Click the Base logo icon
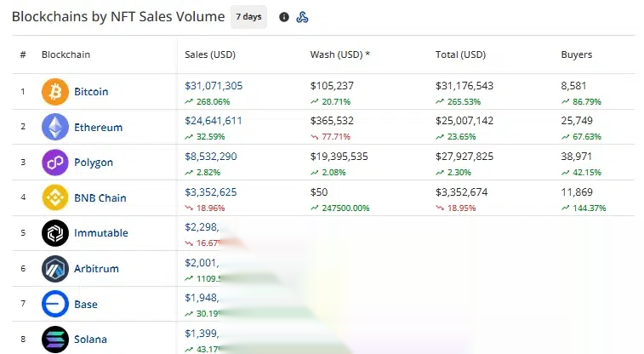 (55, 304)
